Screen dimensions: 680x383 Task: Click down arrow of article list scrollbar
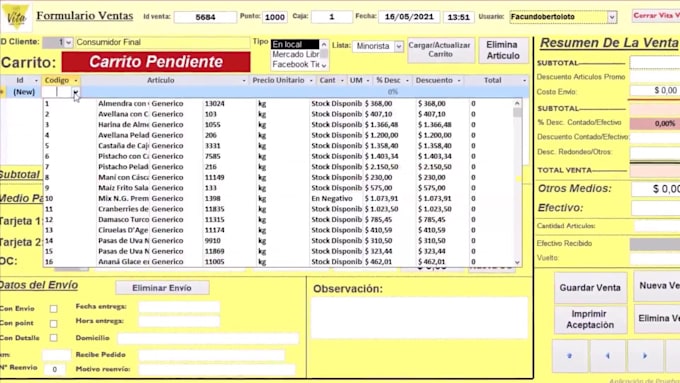point(517,262)
